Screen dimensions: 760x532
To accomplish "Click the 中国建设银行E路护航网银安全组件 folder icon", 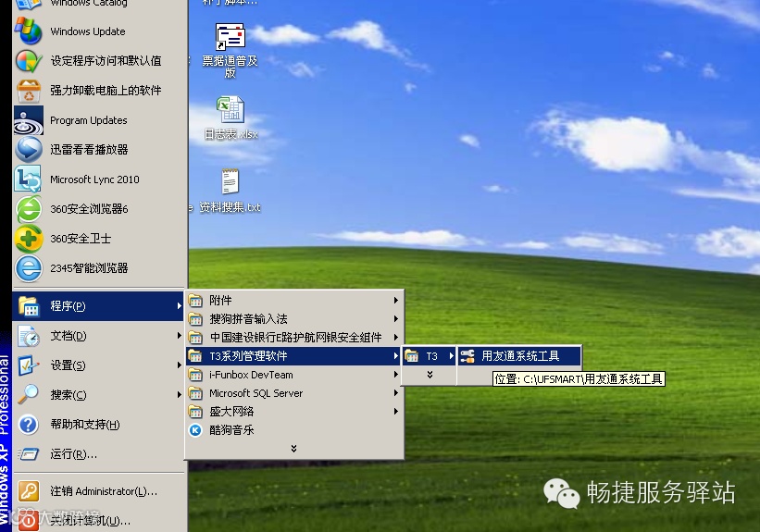I will [195, 337].
